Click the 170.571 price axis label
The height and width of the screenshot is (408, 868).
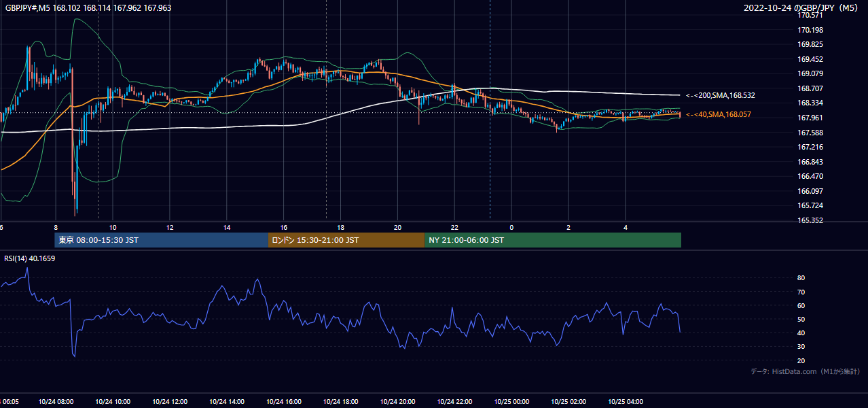[x=810, y=16]
